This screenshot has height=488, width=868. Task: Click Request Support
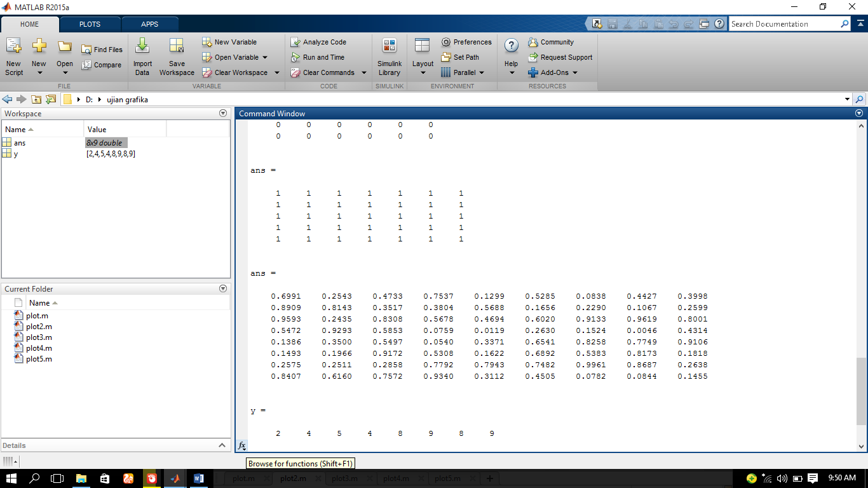tap(560, 57)
